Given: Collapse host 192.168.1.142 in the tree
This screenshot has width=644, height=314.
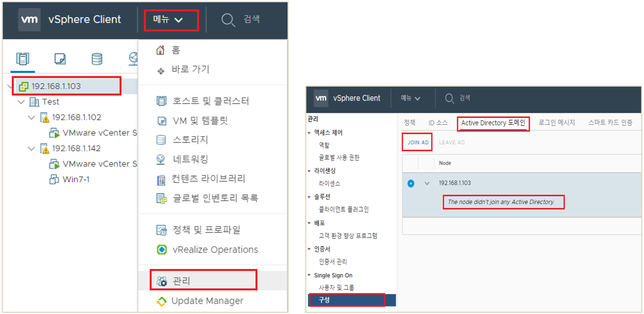Looking at the screenshot, I should click(31, 148).
